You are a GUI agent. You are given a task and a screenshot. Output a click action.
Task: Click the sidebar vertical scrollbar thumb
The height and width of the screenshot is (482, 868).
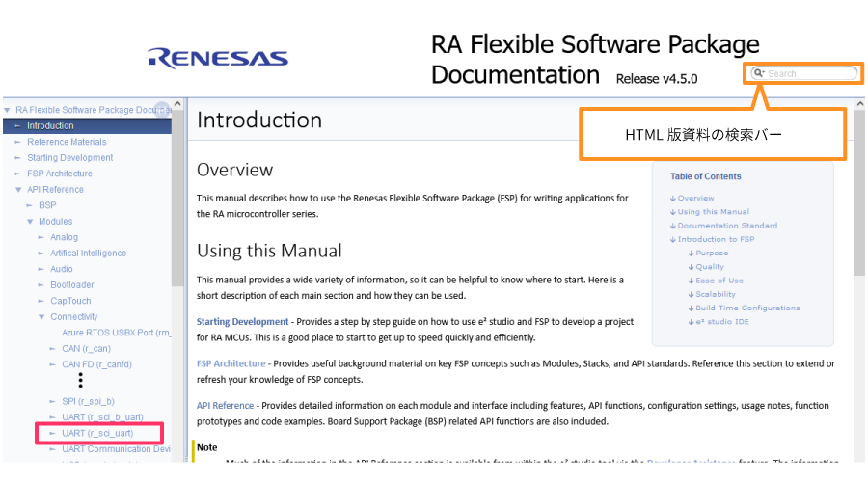click(177, 197)
